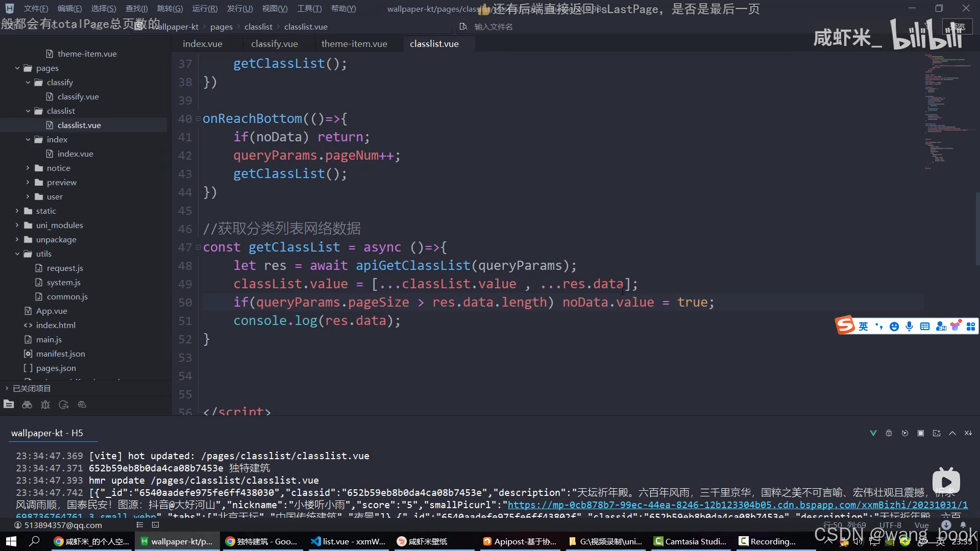This screenshot has height=551, width=980.
Task: Show the project manager folder icon
Action: [x=9, y=405]
